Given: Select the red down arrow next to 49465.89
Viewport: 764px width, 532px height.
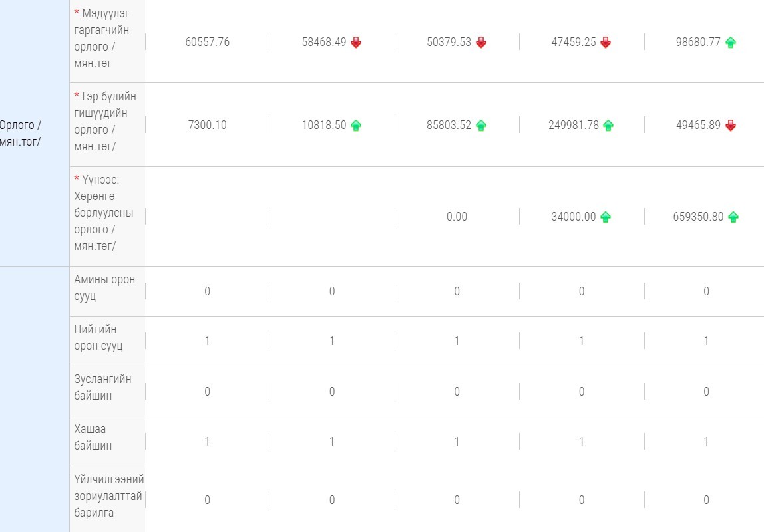Looking at the screenshot, I should [x=731, y=125].
